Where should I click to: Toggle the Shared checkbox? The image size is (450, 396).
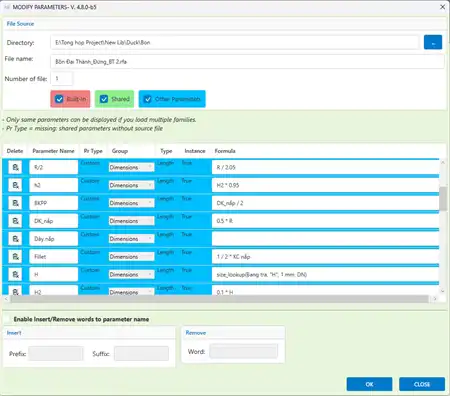pos(104,99)
